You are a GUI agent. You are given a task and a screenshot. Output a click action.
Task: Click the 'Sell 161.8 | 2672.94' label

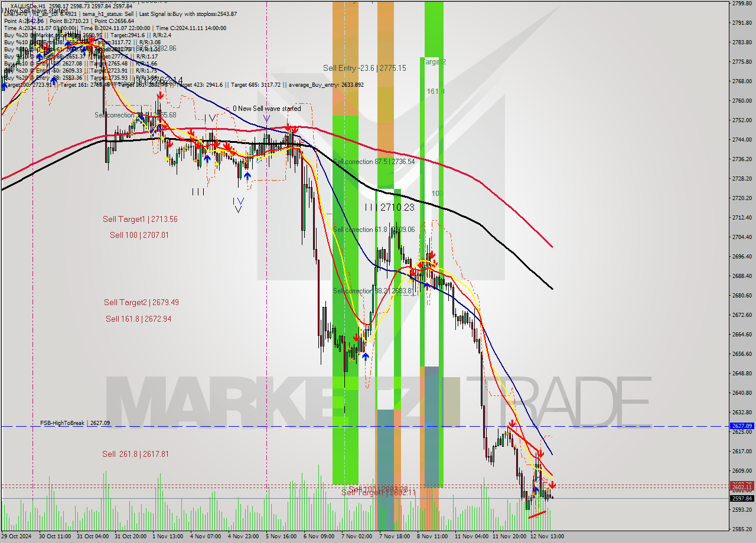pyautogui.click(x=139, y=319)
